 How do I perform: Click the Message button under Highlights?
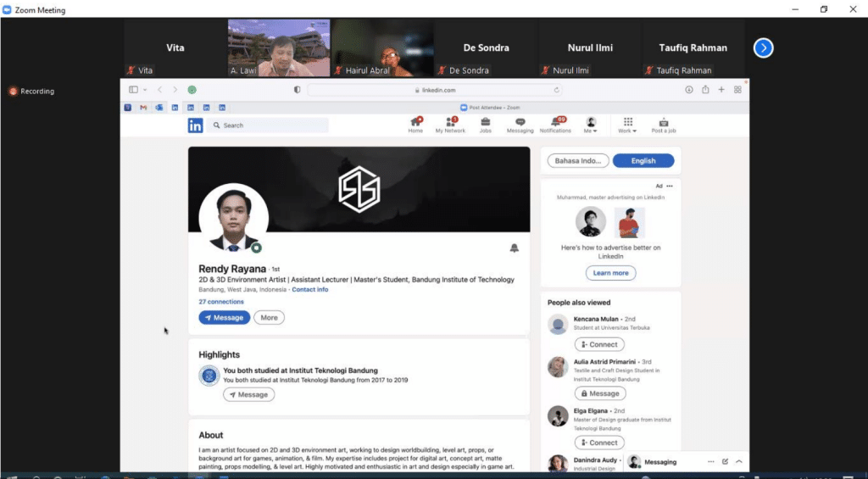point(248,395)
